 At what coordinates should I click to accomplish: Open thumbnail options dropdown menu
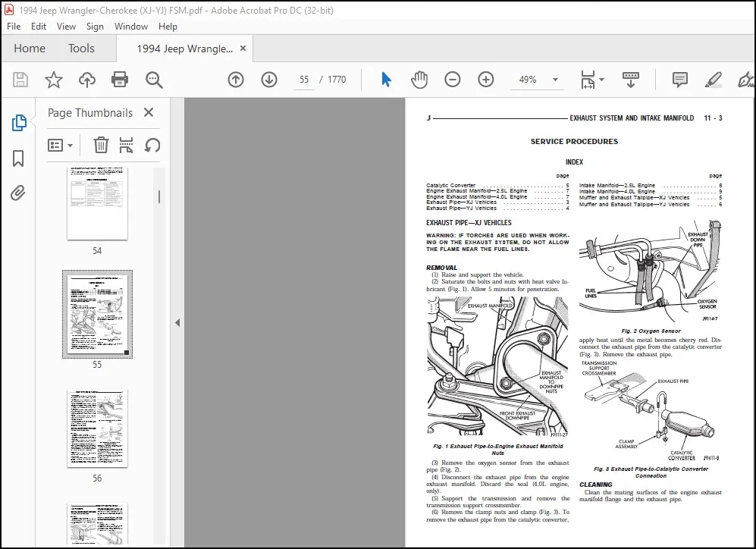click(x=60, y=145)
